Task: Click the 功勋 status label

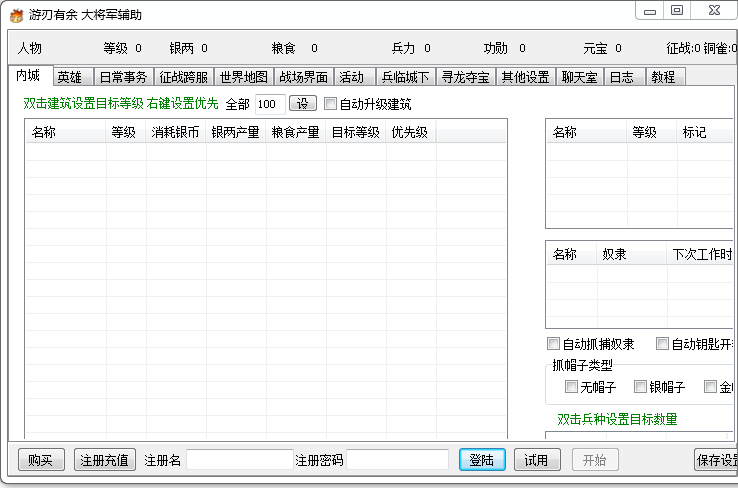Action: click(x=496, y=48)
